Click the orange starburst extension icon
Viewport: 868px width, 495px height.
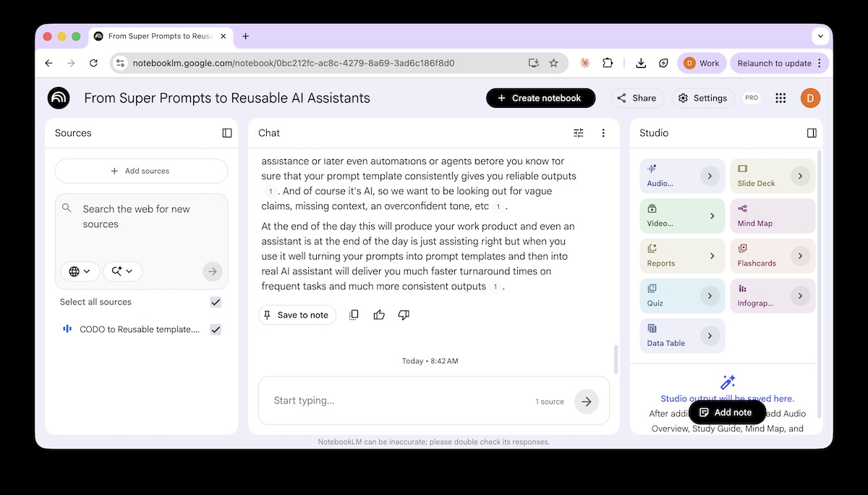(585, 63)
